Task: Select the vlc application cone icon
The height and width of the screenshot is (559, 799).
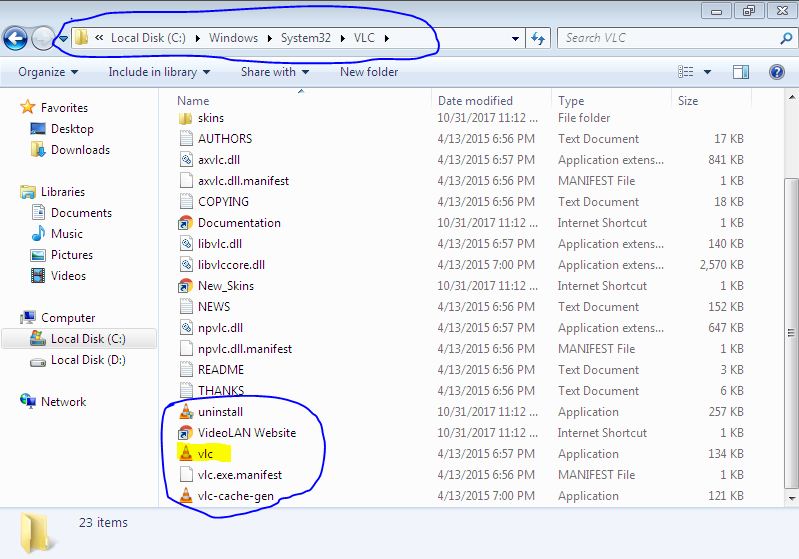Action: [x=186, y=453]
